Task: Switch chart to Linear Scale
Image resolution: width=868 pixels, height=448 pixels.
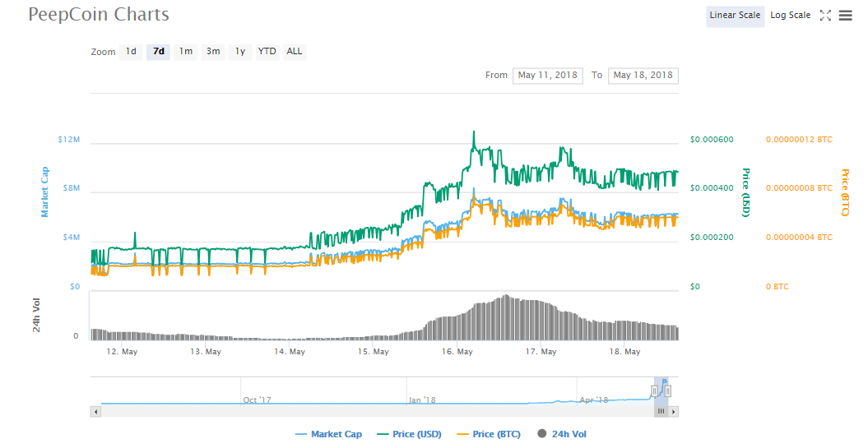Action: click(x=735, y=16)
